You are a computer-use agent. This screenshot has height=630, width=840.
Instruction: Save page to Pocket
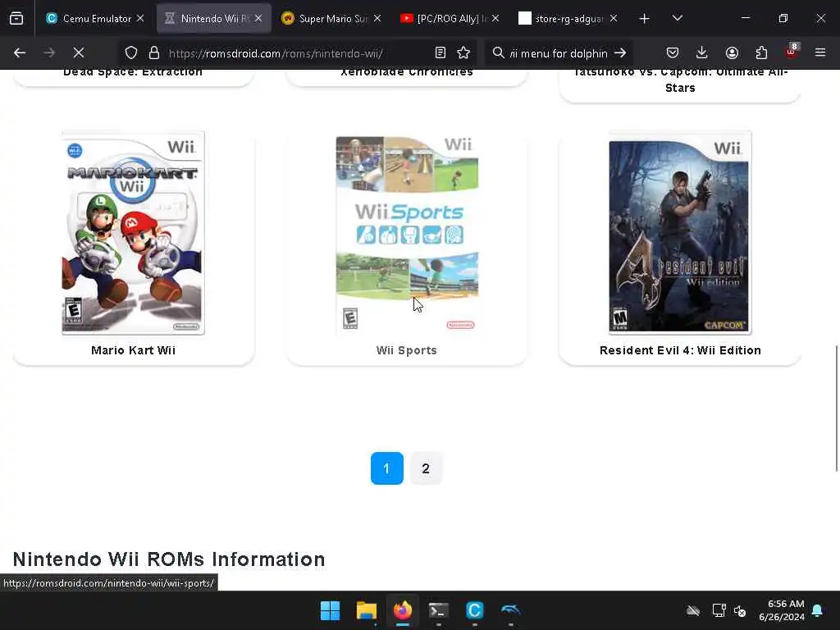tap(673, 52)
